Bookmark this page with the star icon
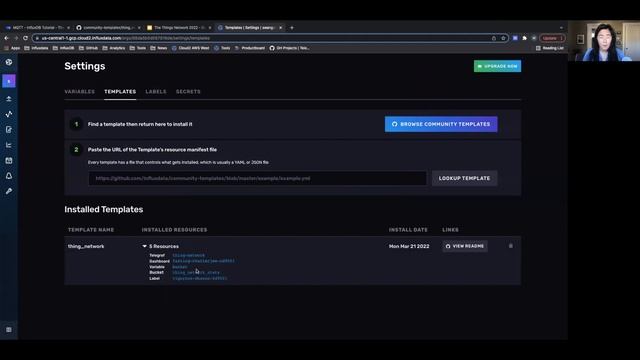The image size is (640, 360). (x=503, y=38)
